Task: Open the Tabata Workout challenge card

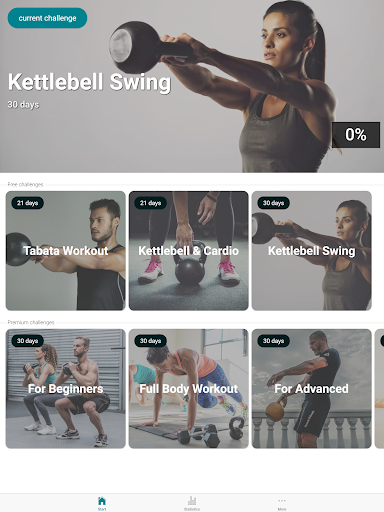Action: [x=66, y=251]
